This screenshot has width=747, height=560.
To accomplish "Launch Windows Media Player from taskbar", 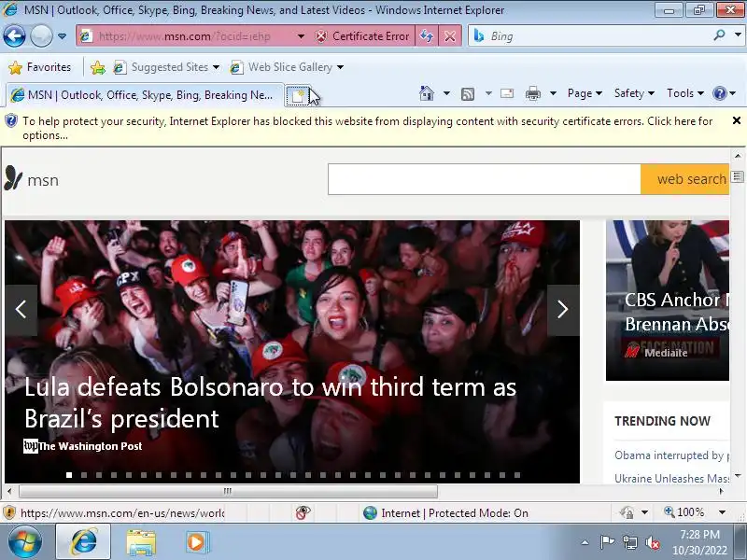I will click(x=196, y=542).
